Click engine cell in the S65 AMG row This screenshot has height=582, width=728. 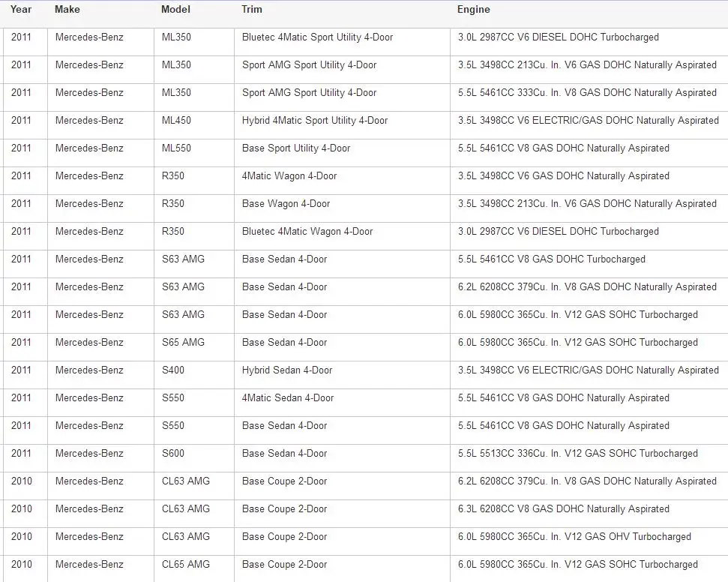pyautogui.click(x=577, y=342)
